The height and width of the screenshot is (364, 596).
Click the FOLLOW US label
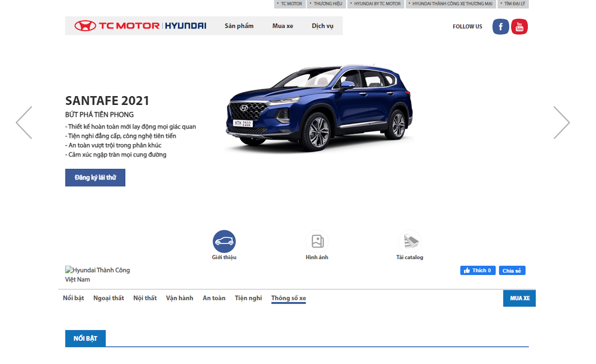(x=468, y=27)
